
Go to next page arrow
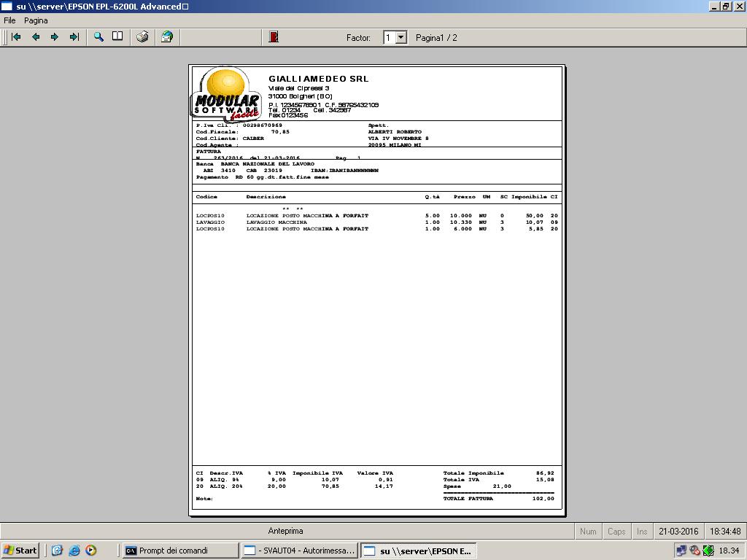pyautogui.click(x=55, y=37)
